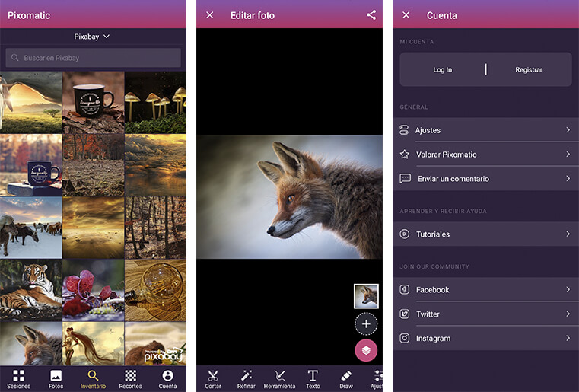
Task: Click the comment bubble icon
Action: click(x=405, y=179)
